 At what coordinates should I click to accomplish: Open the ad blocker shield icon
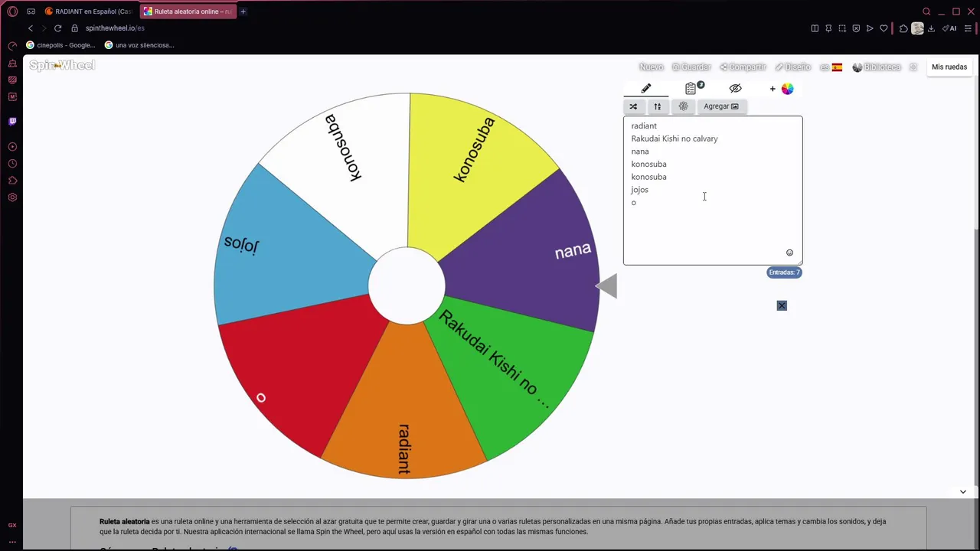[x=856, y=28]
